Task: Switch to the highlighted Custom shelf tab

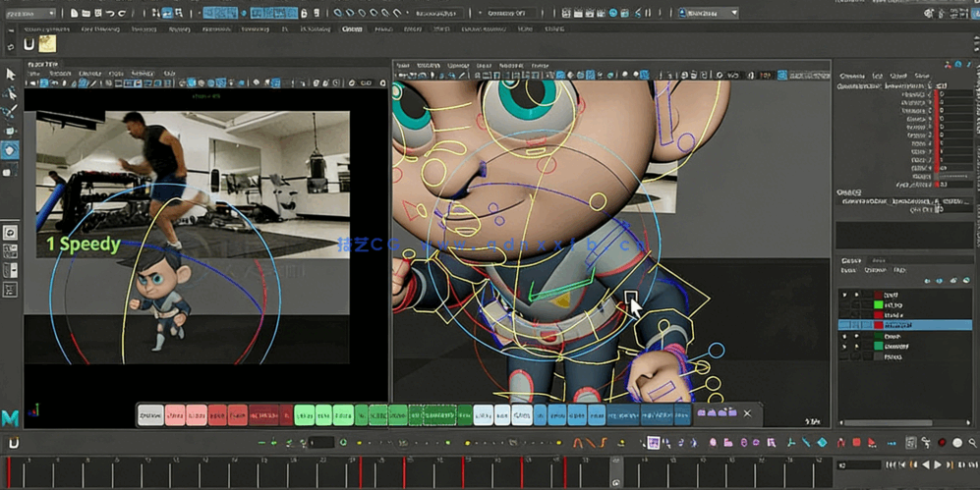Action: click(352, 29)
